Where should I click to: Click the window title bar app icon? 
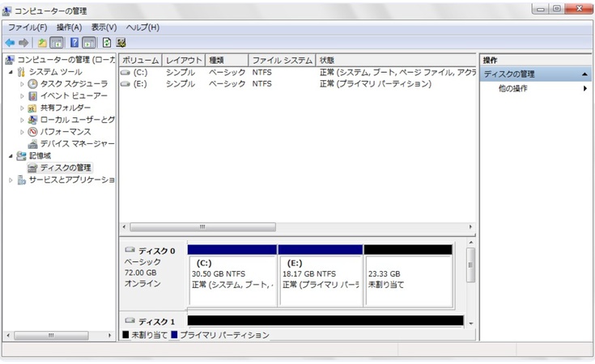pos(6,11)
